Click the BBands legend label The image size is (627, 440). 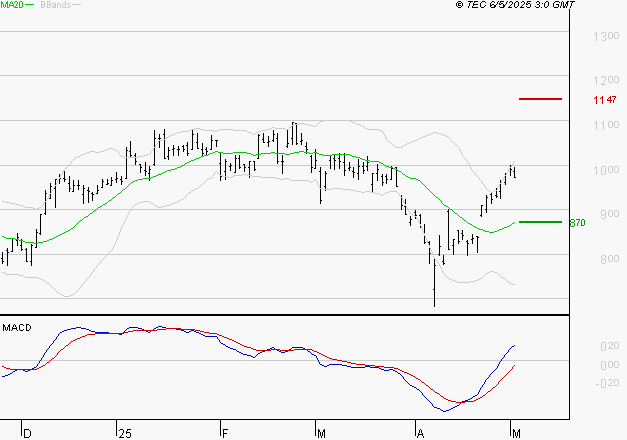click(56, 5)
